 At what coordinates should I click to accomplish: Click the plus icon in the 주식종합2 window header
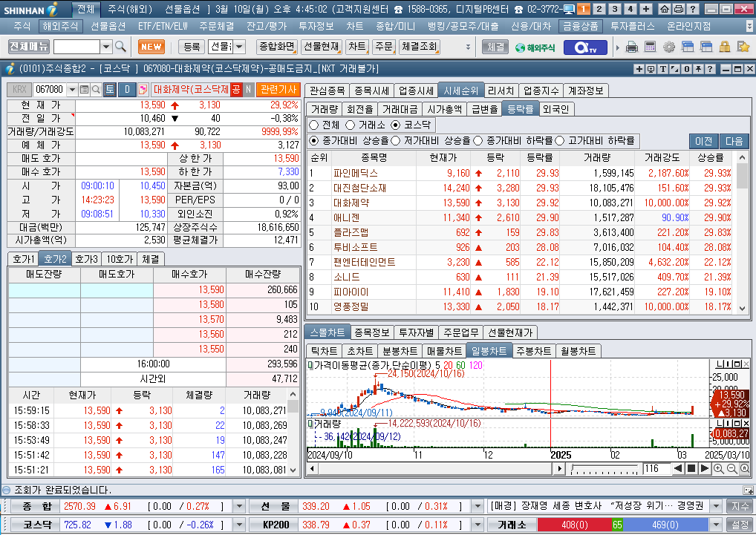pyautogui.click(x=639, y=69)
